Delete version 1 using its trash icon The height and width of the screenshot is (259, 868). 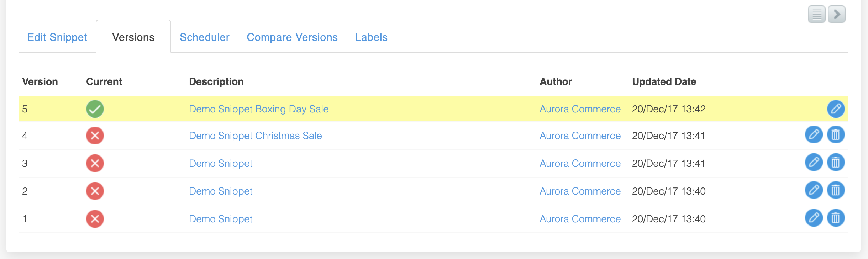(x=836, y=218)
